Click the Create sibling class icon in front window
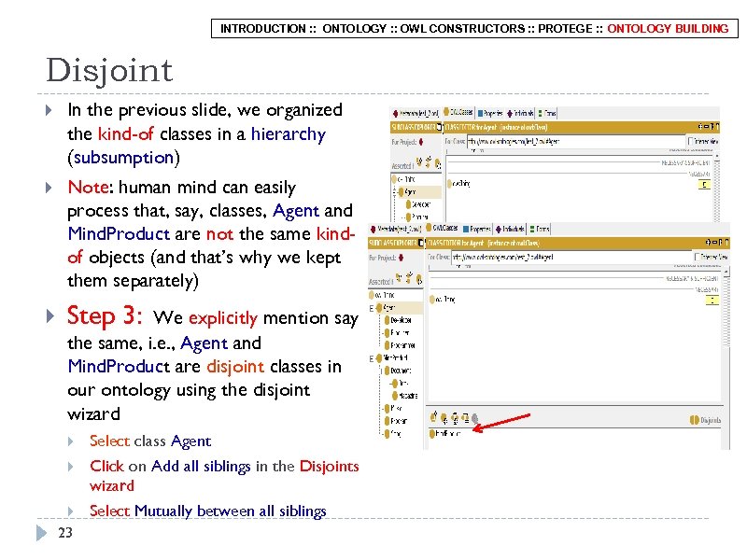Viewport: 747px width, 560px height. pyautogui.click(x=409, y=278)
